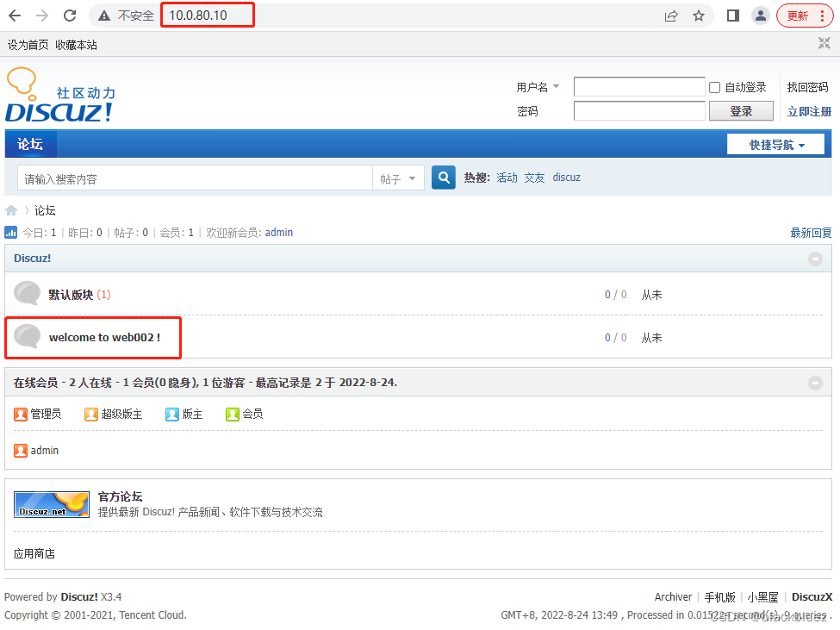This screenshot has height=630, width=840.
Task: Click the Discuz! logo
Action: tap(60, 96)
